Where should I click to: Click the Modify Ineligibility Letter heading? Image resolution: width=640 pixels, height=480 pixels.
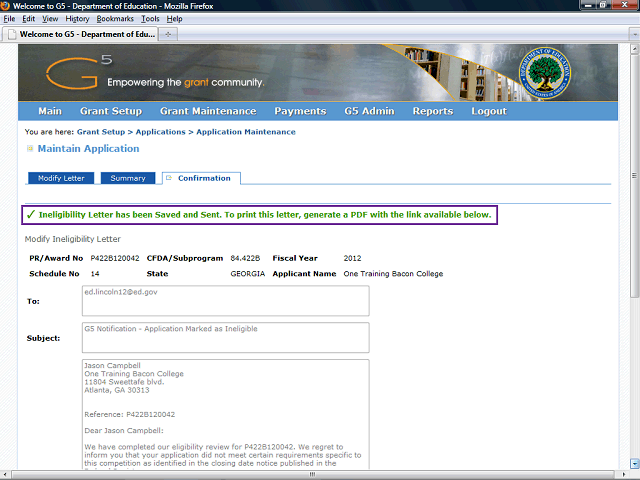click(x=73, y=239)
